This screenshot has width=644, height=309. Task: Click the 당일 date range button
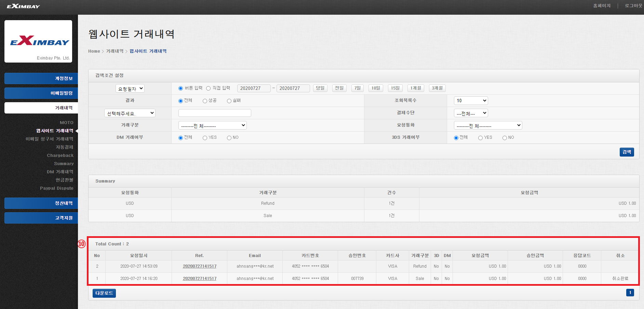pyautogui.click(x=320, y=88)
